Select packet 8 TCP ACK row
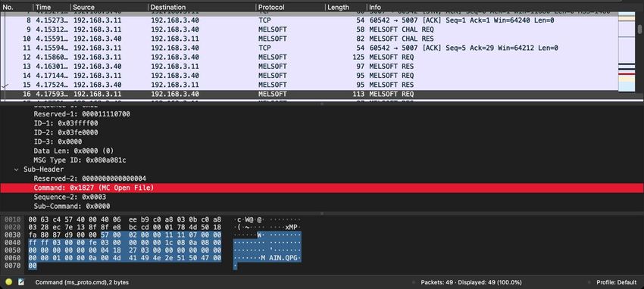The image size is (644, 289). pyautogui.click(x=309, y=20)
